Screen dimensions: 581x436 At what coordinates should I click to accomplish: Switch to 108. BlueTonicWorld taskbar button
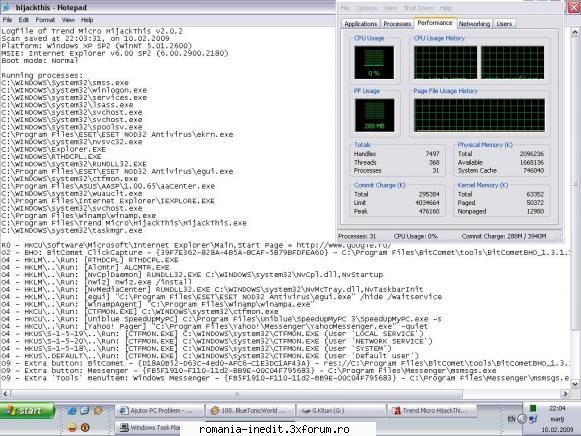coord(250,410)
